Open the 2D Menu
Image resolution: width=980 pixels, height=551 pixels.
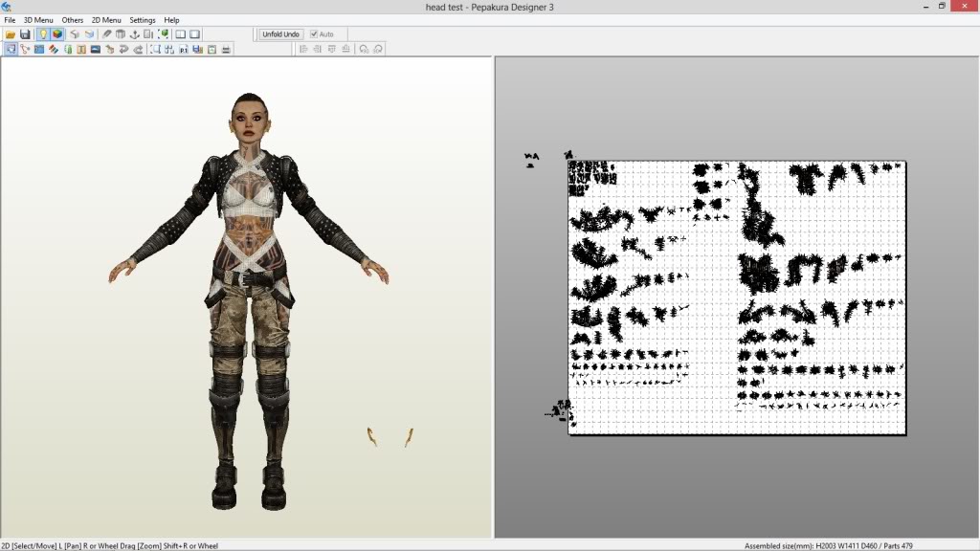click(106, 20)
